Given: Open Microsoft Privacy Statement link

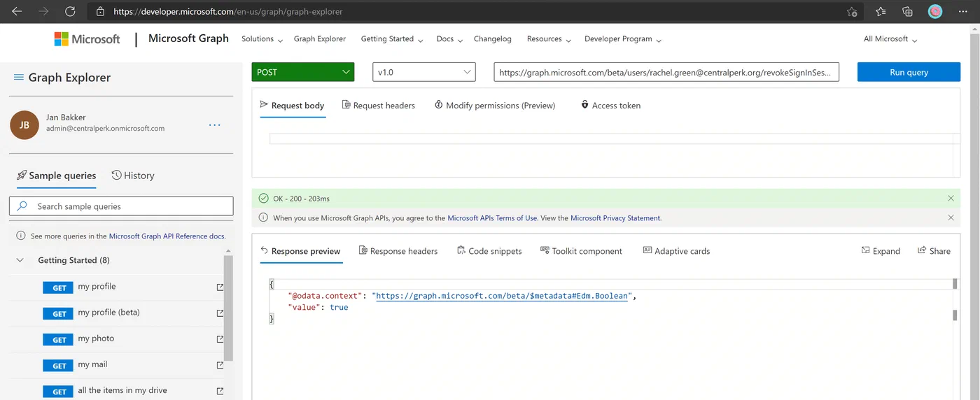Looking at the screenshot, I should tap(615, 218).
